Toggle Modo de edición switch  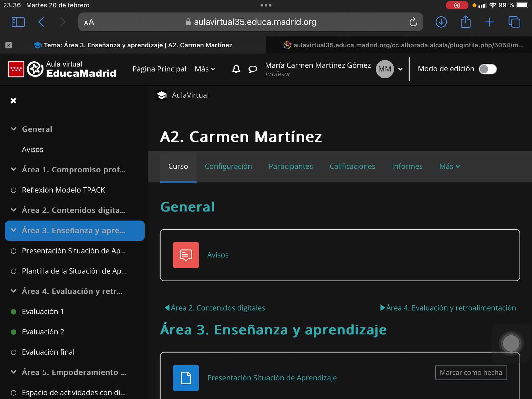coord(488,69)
